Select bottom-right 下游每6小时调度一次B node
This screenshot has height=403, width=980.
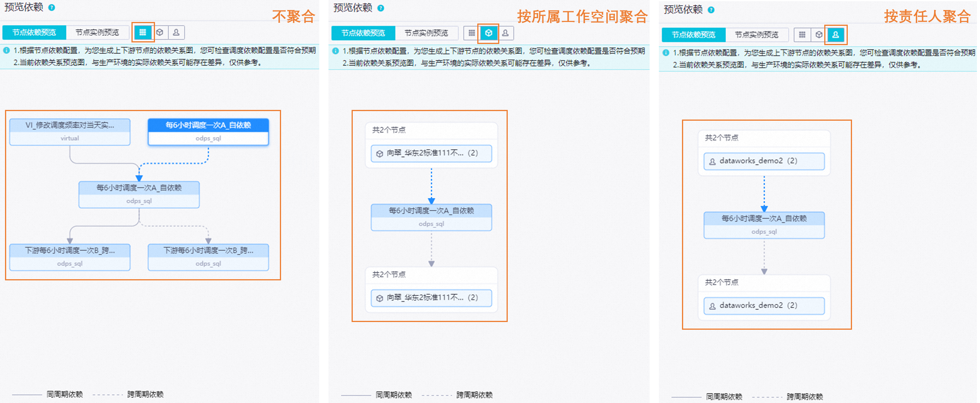[208, 257]
